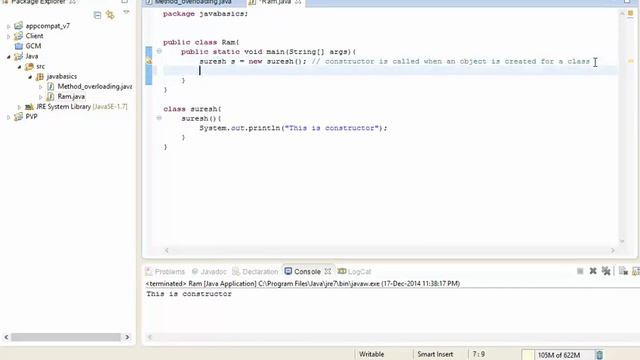
Task: Click Remove All Terminated Launches icon
Action: (606, 271)
